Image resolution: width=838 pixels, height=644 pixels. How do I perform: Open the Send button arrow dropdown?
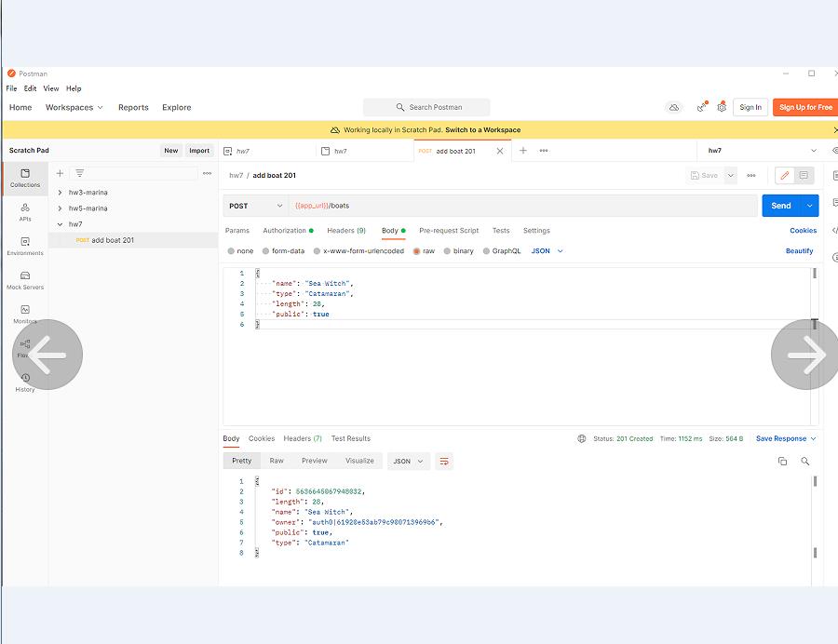[x=809, y=206]
